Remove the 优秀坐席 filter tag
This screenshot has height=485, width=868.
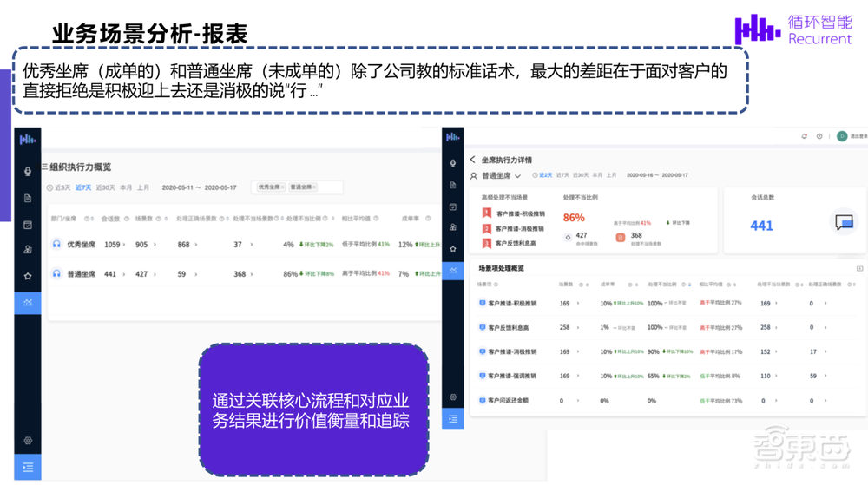[x=282, y=187]
